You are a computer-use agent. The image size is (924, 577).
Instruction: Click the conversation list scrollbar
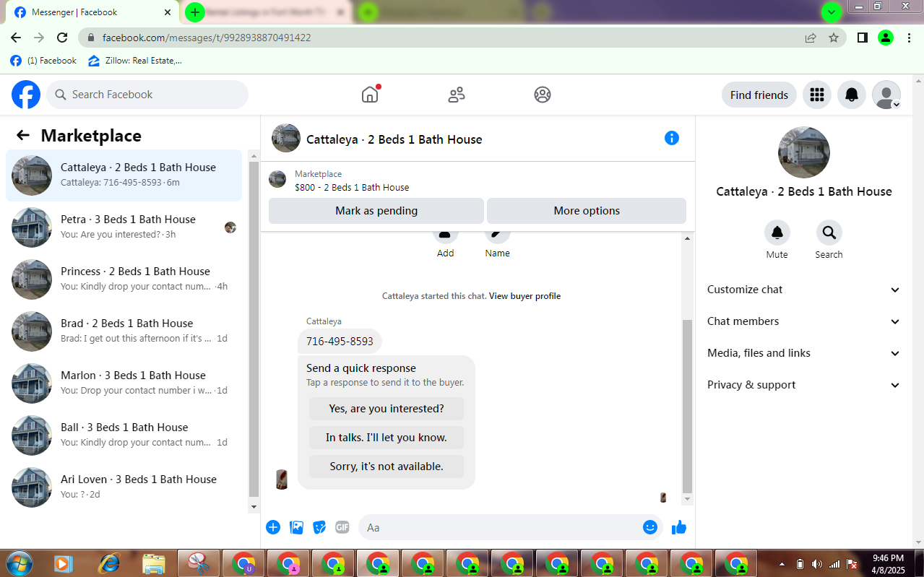coord(254,330)
